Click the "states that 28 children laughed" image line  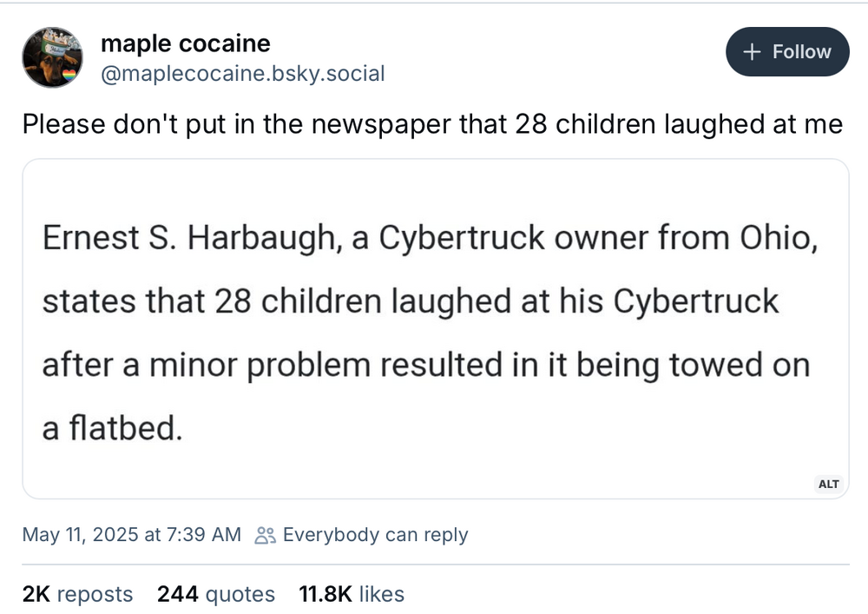coord(411,301)
